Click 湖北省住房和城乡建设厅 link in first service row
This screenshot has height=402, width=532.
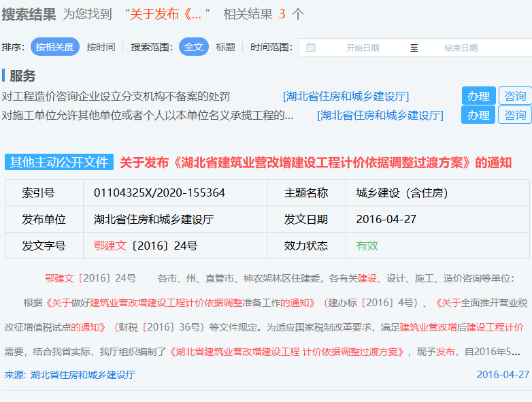(x=346, y=96)
